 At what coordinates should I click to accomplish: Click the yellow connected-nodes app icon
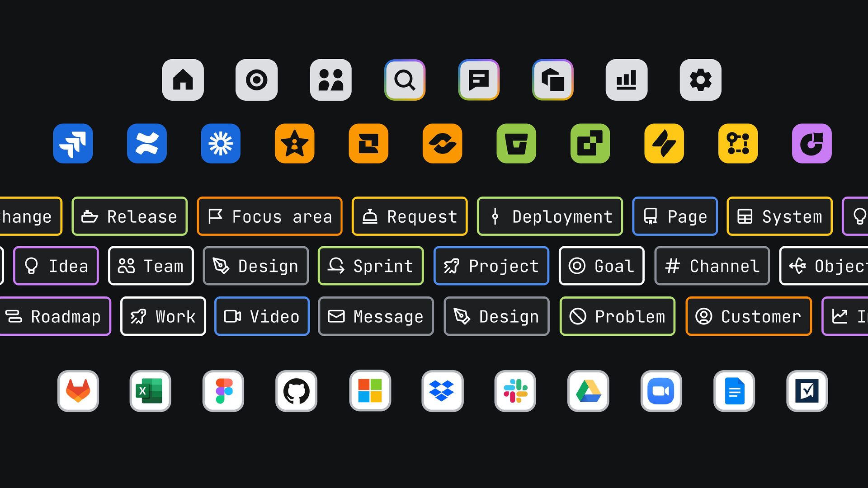(x=738, y=144)
